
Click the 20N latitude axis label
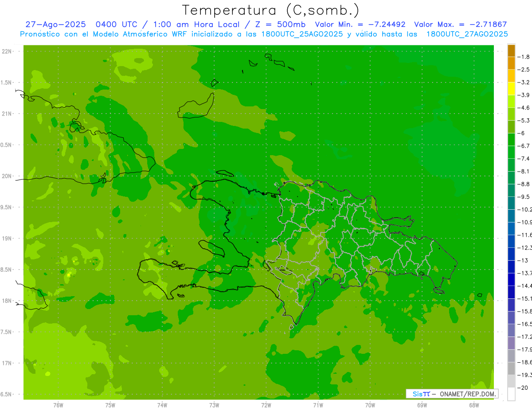point(6,176)
